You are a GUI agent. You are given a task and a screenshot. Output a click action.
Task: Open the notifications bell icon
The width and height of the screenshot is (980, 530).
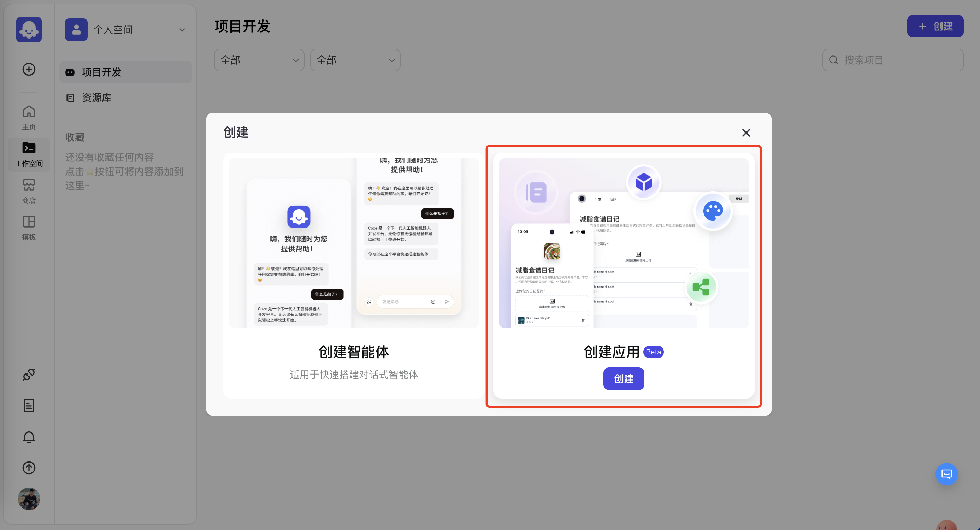click(x=29, y=437)
